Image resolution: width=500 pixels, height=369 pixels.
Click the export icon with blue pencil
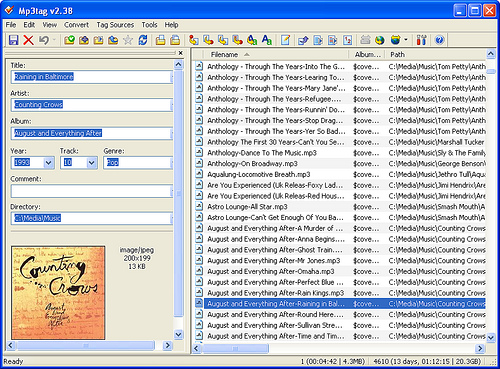point(303,40)
